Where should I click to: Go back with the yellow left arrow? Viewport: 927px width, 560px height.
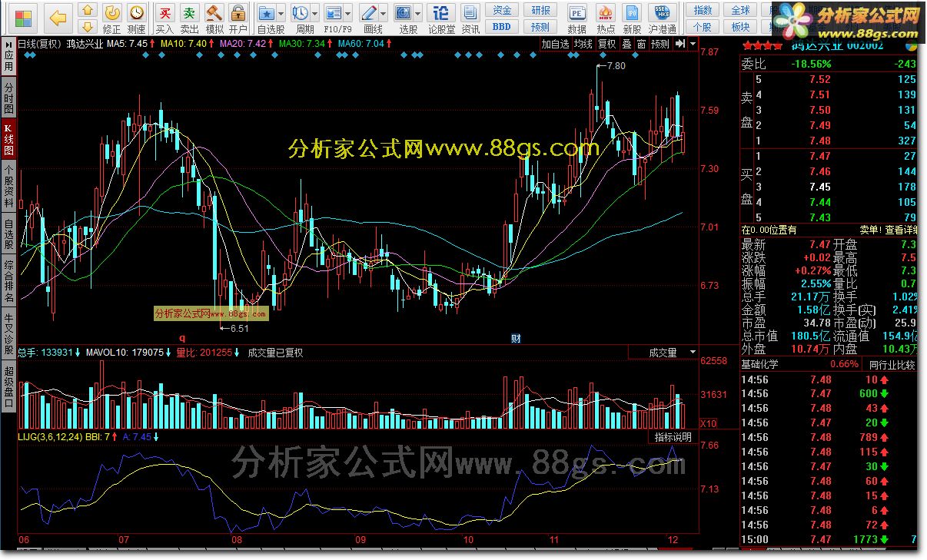[x=59, y=17]
